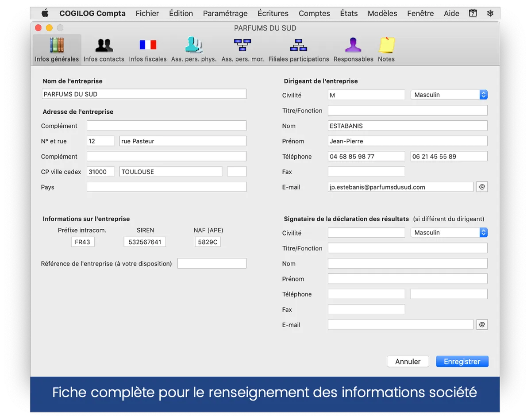Screen dimensions: 531x420
Task: Click the Pays input field
Action: click(x=166, y=187)
